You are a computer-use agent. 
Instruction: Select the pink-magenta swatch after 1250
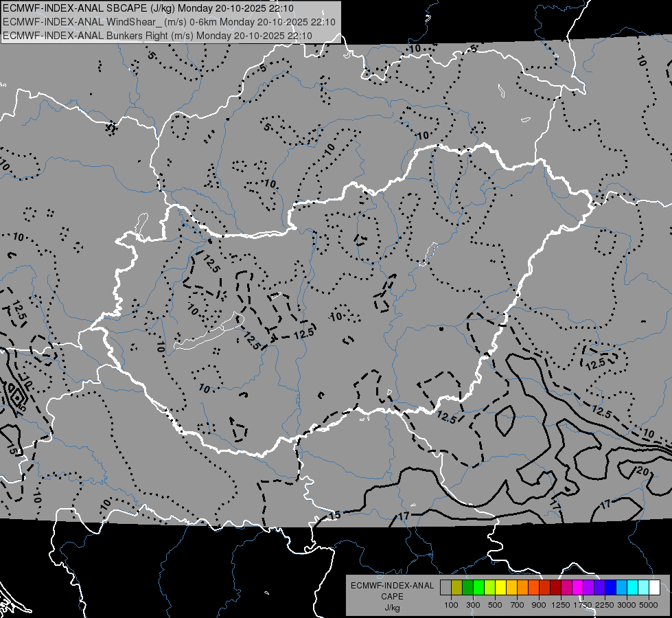point(566,587)
